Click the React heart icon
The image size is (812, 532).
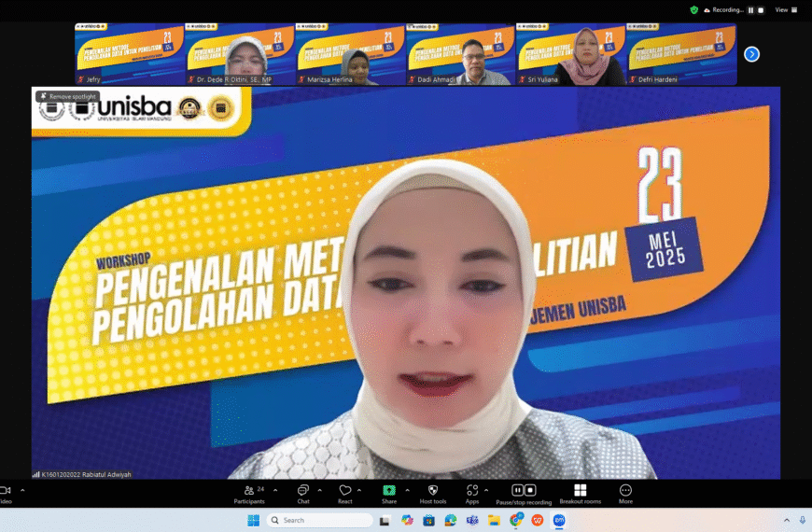tap(344, 491)
